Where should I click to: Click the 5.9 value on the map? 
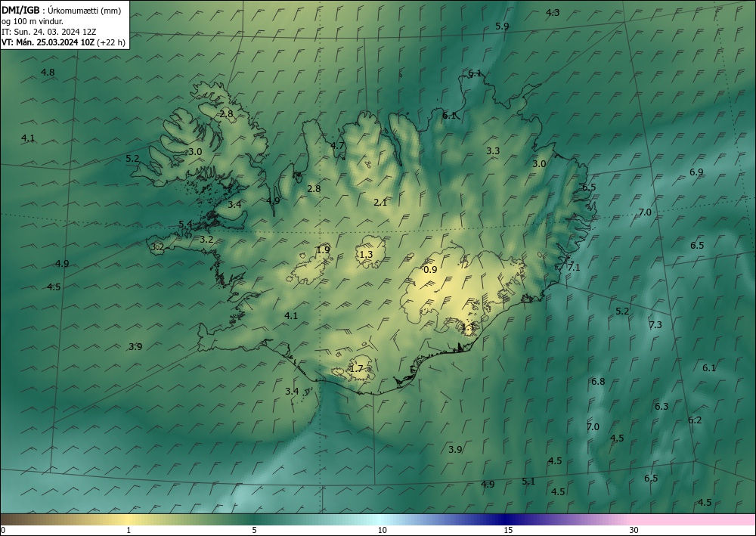tap(503, 26)
